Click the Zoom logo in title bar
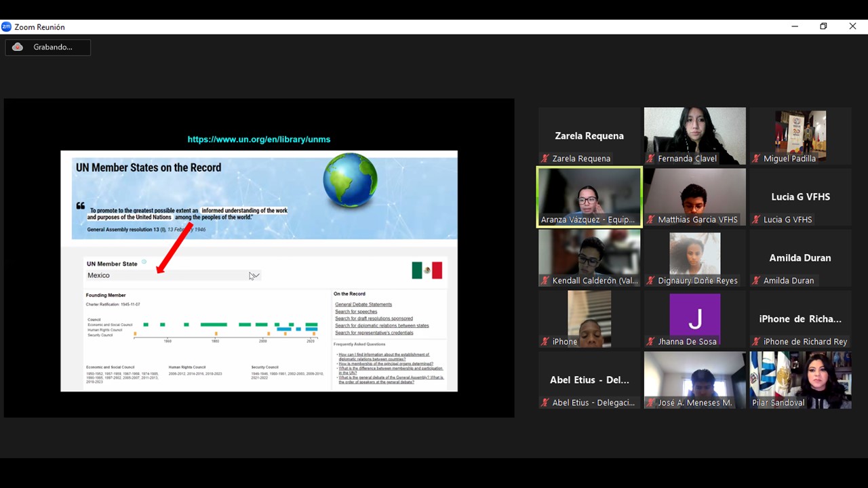Viewport: 868px width, 488px height. tap(7, 27)
